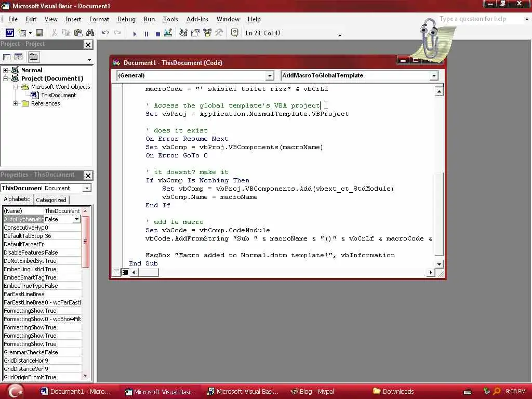Viewport: 532px width, 399px height.
Task: Click the View Code icon in Project panel
Action: (7, 57)
